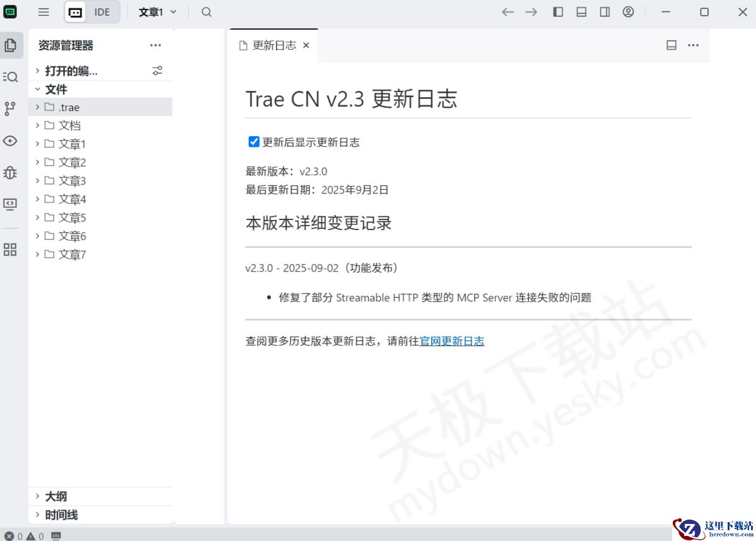Toggle the bottom panel layout icon
This screenshot has width=756, height=541.
click(x=581, y=11)
